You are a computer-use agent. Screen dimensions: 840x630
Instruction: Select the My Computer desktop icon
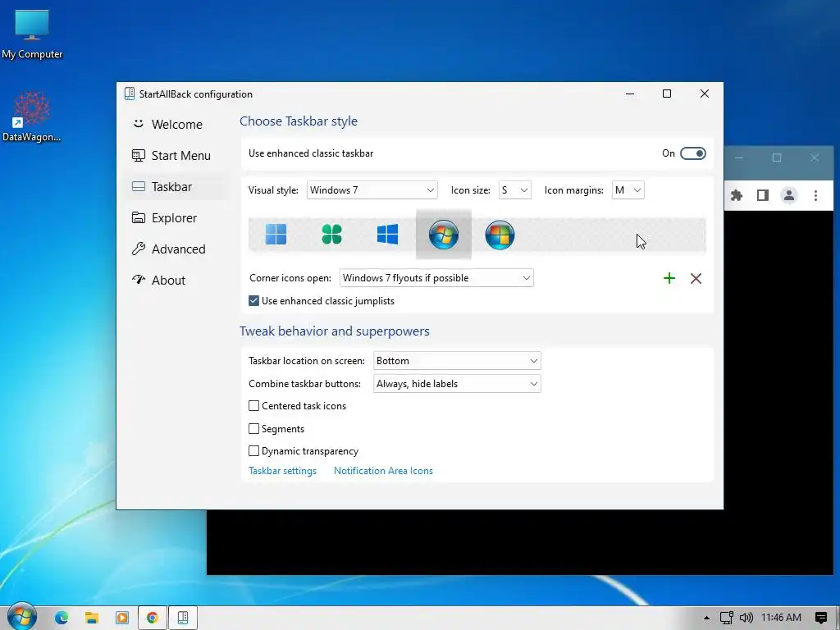[x=32, y=34]
